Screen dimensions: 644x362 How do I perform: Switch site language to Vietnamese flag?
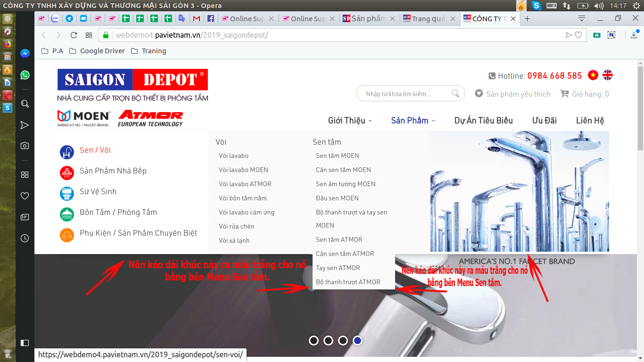pyautogui.click(x=593, y=75)
